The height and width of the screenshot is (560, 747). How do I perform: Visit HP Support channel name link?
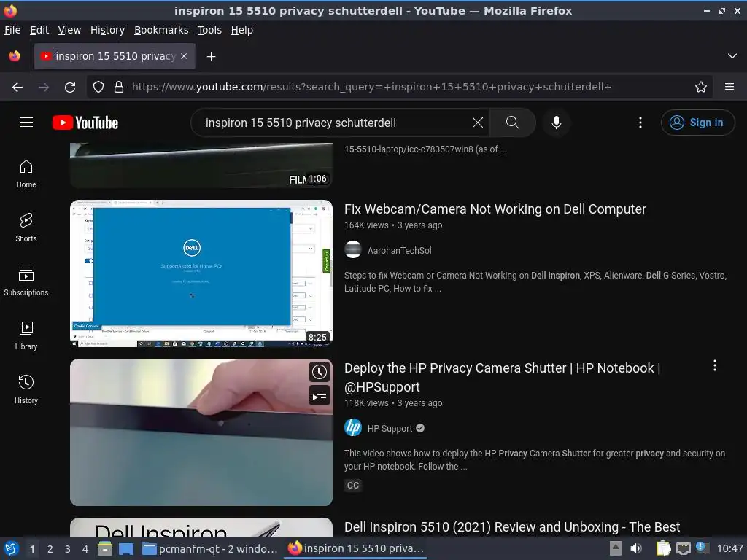390,429
